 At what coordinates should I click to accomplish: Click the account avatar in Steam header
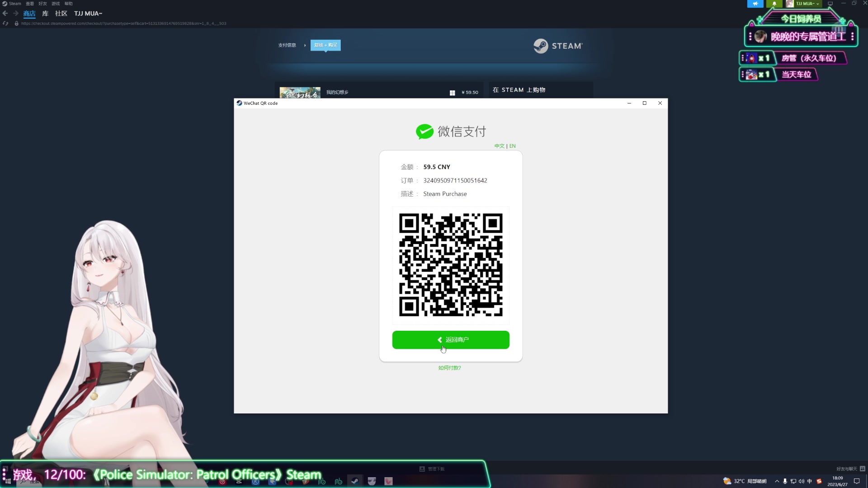pyautogui.click(x=790, y=4)
